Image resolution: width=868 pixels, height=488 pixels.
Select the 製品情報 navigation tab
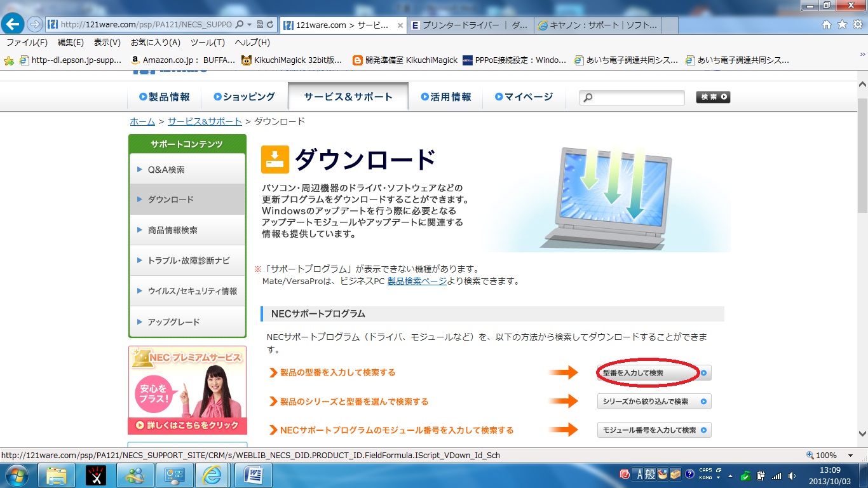(x=165, y=97)
